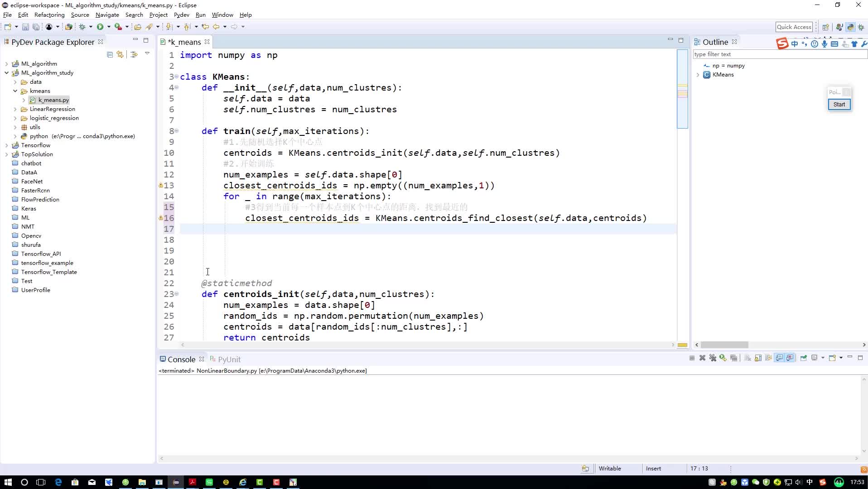Image resolution: width=868 pixels, height=489 pixels.
Task: Click the Next Annotation down-arrow icon
Action: (169, 27)
